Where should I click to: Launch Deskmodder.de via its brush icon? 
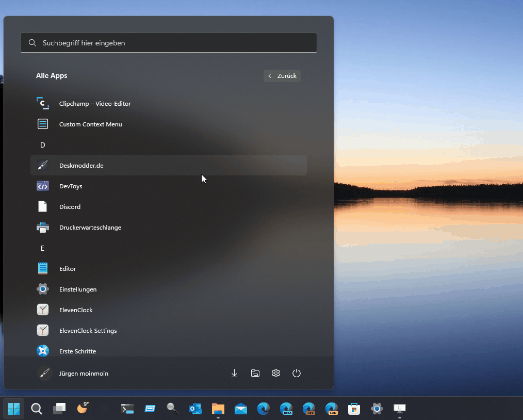pos(43,166)
